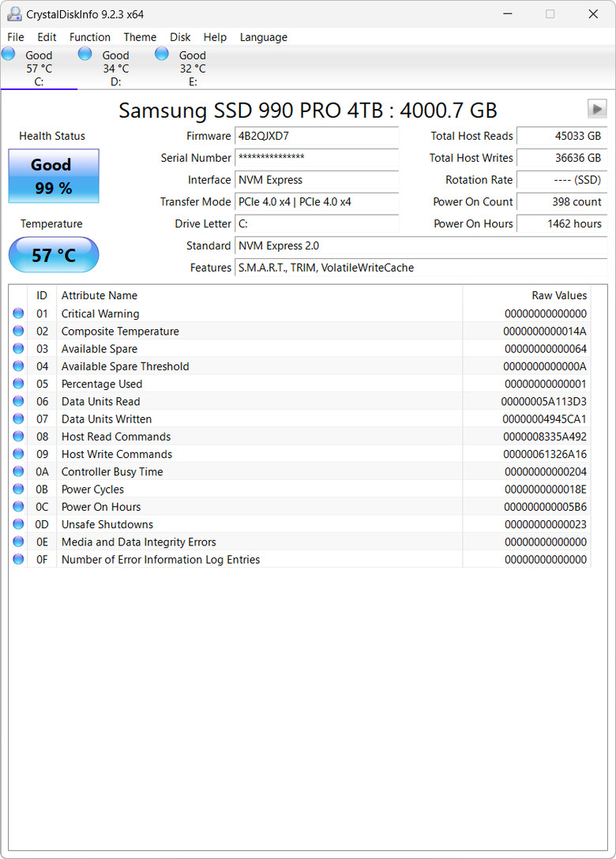This screenshot has width=616, height=859.
Task: Click the Data Units Read status orb
Action: tap(19, 401)
